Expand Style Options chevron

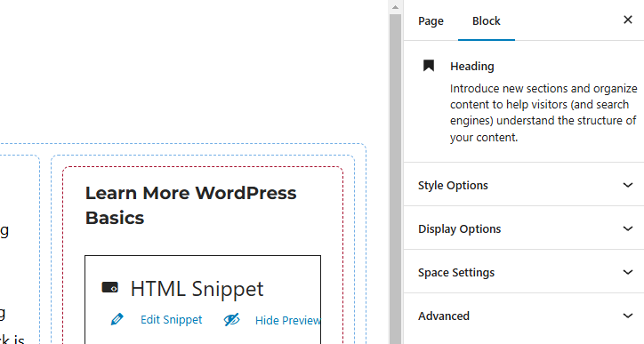[x=628, y=185]
